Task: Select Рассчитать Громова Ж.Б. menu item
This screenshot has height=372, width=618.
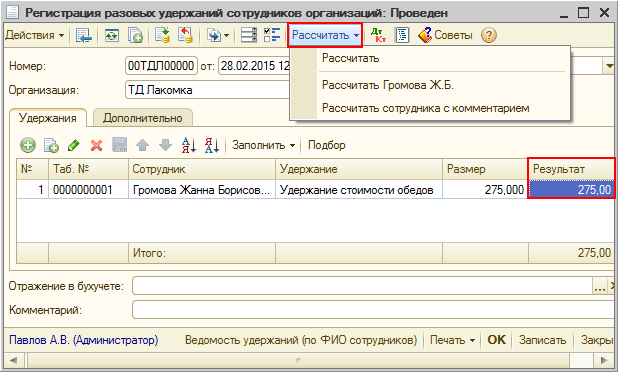Action: [387, 85]
